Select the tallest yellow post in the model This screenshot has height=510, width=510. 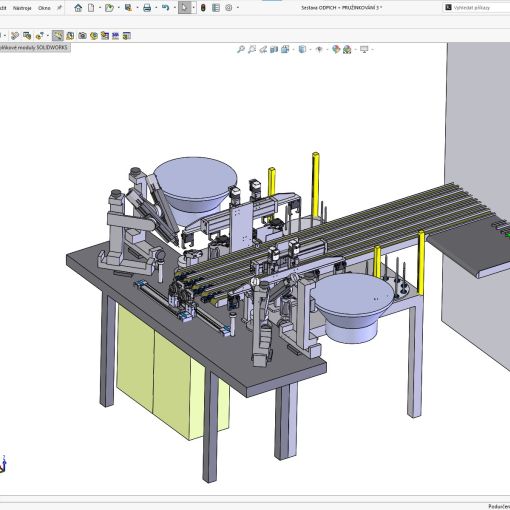[315, 185]
